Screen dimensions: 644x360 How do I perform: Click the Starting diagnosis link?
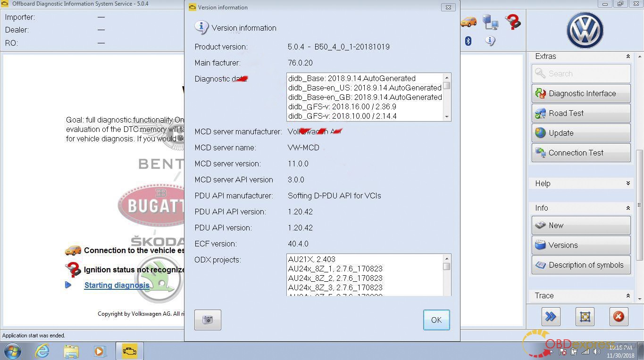117,285
